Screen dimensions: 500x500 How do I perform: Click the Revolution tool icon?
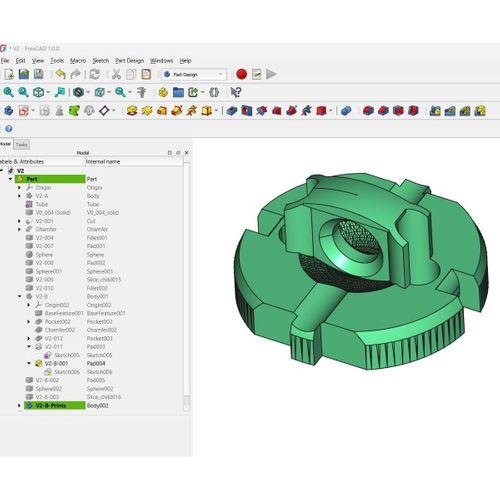tap(147, 111)
